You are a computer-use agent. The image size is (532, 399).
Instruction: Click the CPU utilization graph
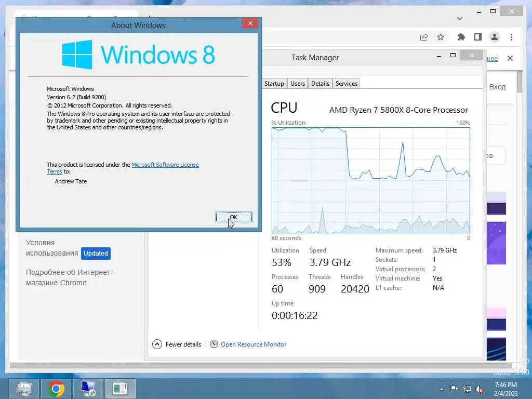point(371,180)
